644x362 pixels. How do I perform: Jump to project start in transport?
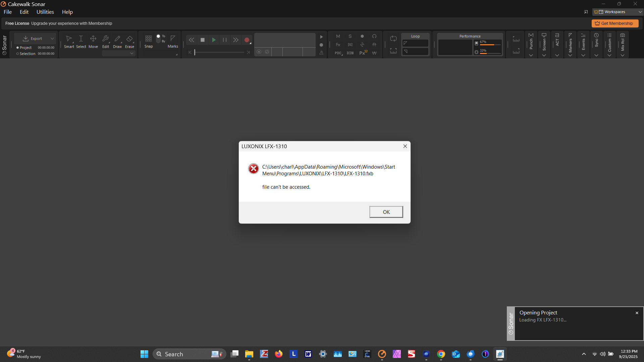coord(190,52)
